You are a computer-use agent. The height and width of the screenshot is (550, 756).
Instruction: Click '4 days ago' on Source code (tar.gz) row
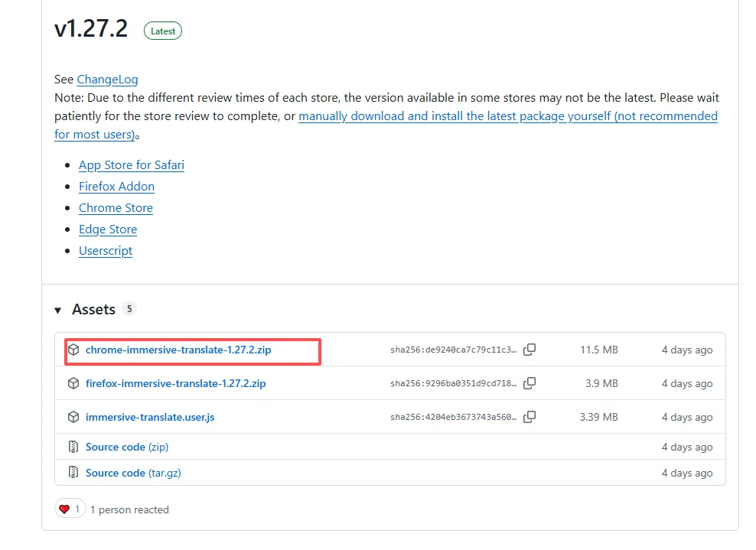click(x=687, y=474)
